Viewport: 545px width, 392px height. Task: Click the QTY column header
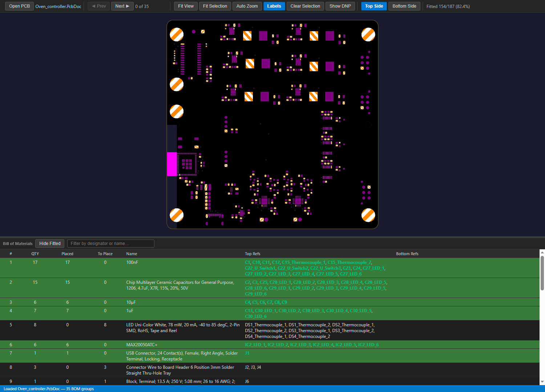click(35, 254)
